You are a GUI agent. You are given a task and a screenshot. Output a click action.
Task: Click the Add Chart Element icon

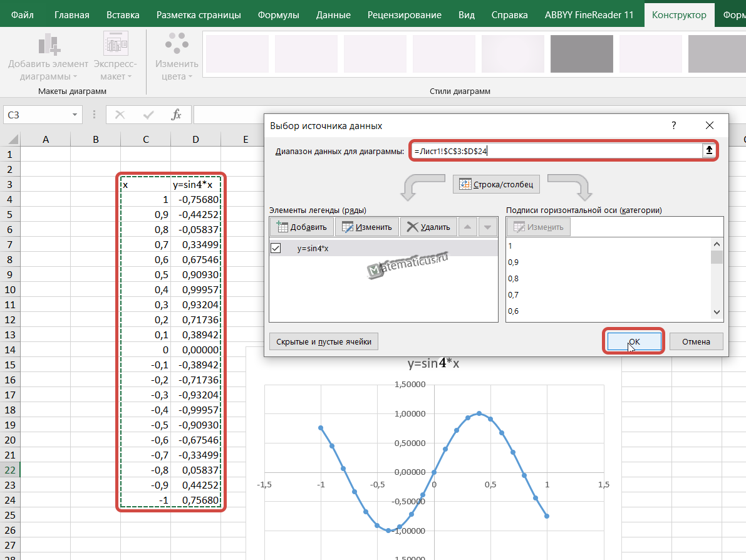click(48, 45)
